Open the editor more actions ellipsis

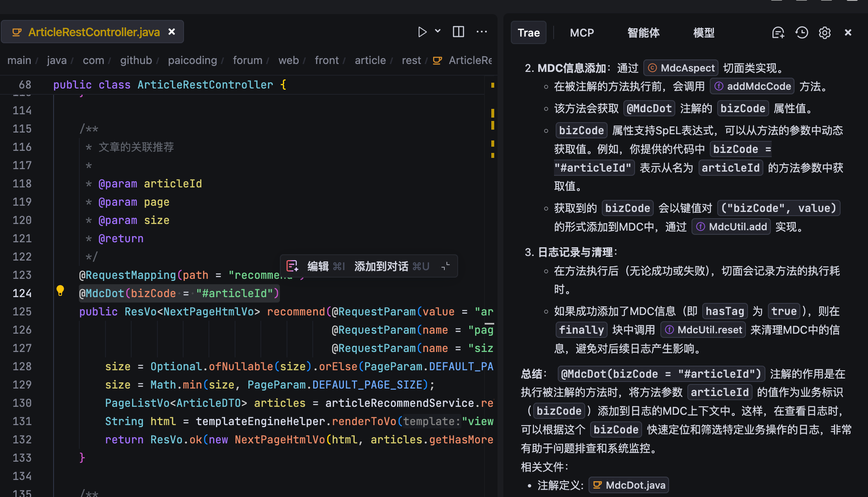pos(482,32)
